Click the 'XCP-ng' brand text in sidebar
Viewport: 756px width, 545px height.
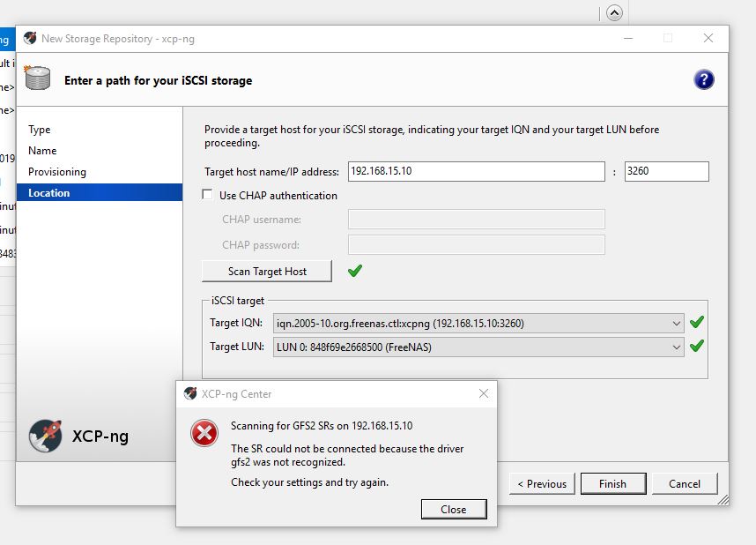(100, 436)
